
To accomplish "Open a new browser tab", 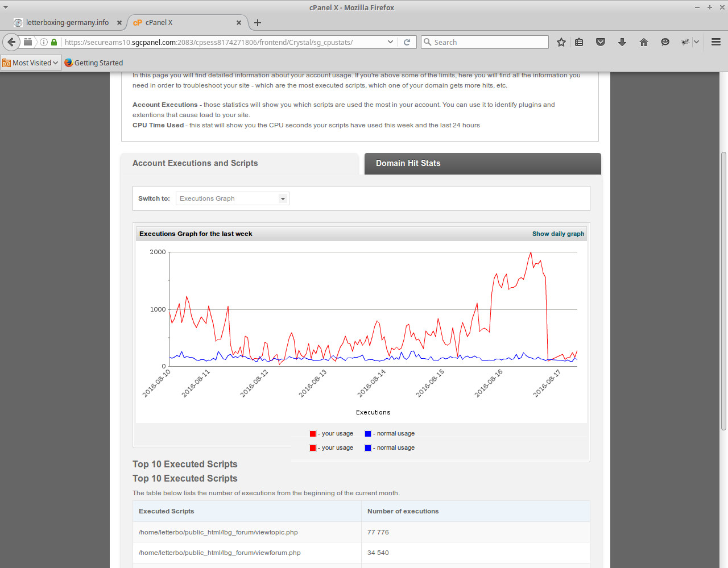I will pyautogui.click(x=258, y=23).
